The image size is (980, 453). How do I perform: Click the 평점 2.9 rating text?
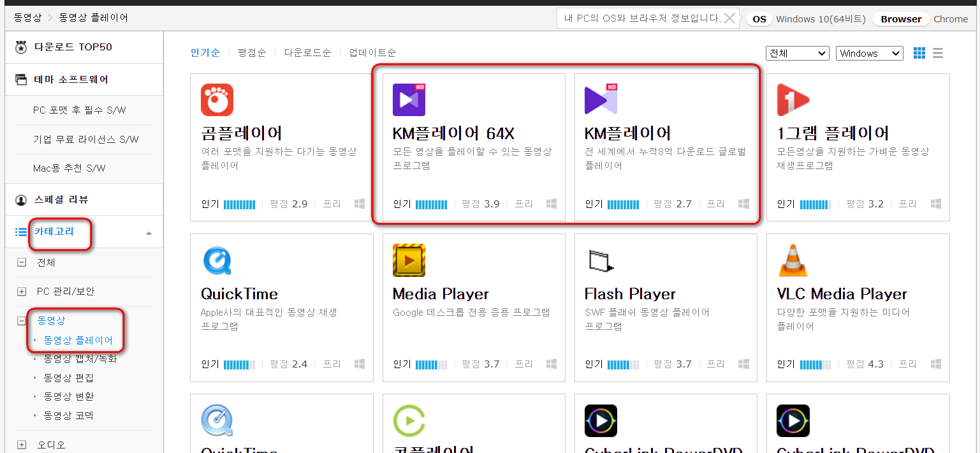[288, 204]
